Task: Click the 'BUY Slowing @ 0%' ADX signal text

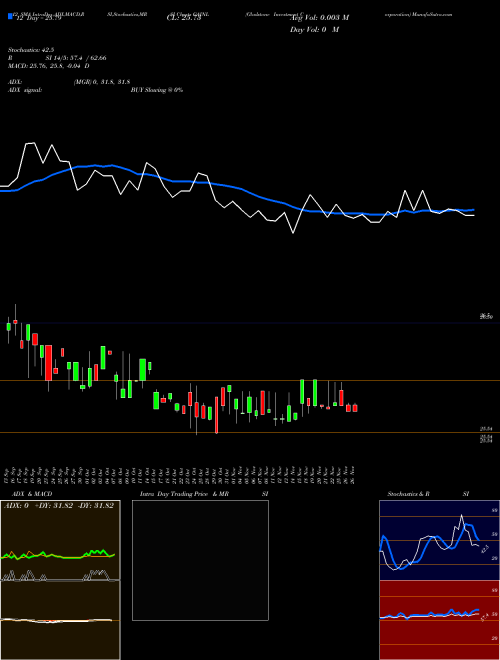Action: coord(157,90)
